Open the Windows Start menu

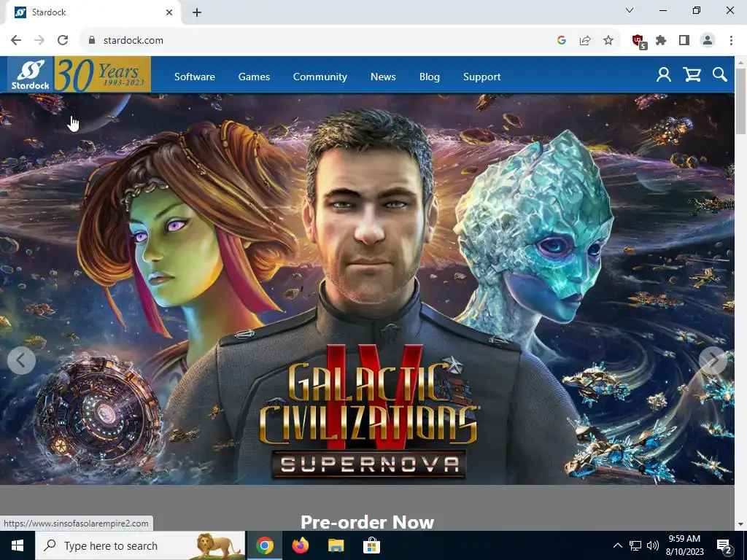tap(18, 545)
